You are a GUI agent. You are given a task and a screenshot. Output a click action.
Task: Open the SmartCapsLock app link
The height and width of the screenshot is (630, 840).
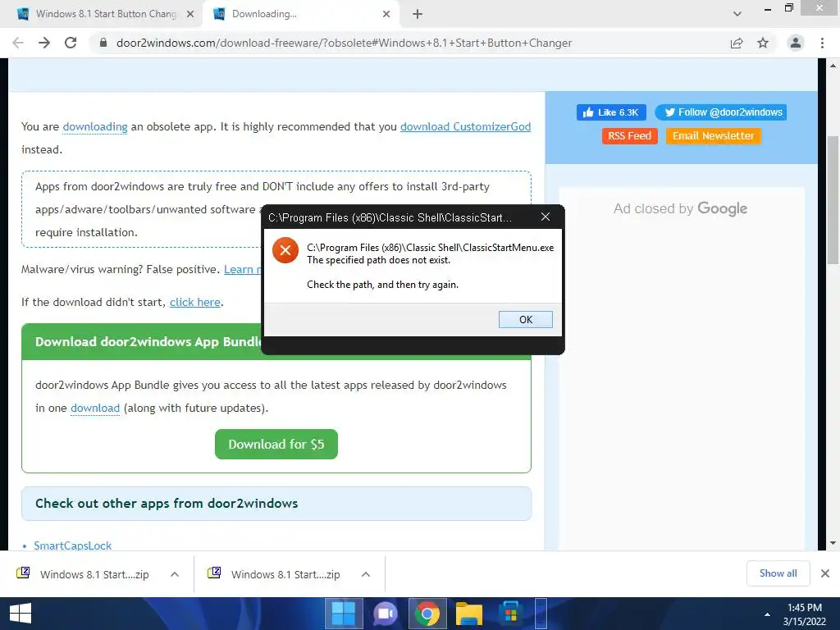coord(73,546)
